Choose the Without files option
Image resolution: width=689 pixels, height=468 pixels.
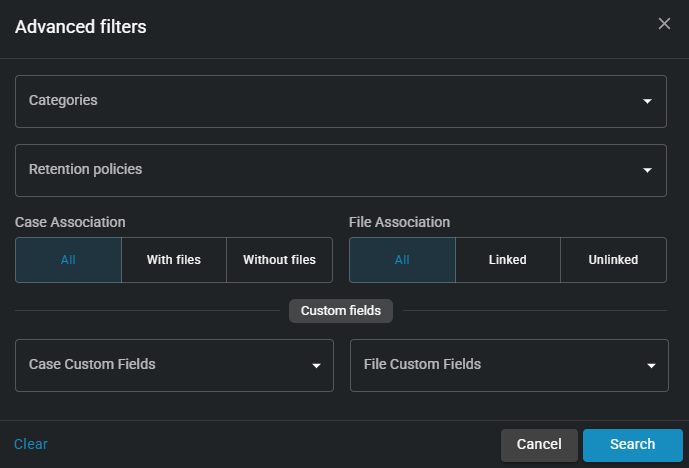tap(279, 260)
